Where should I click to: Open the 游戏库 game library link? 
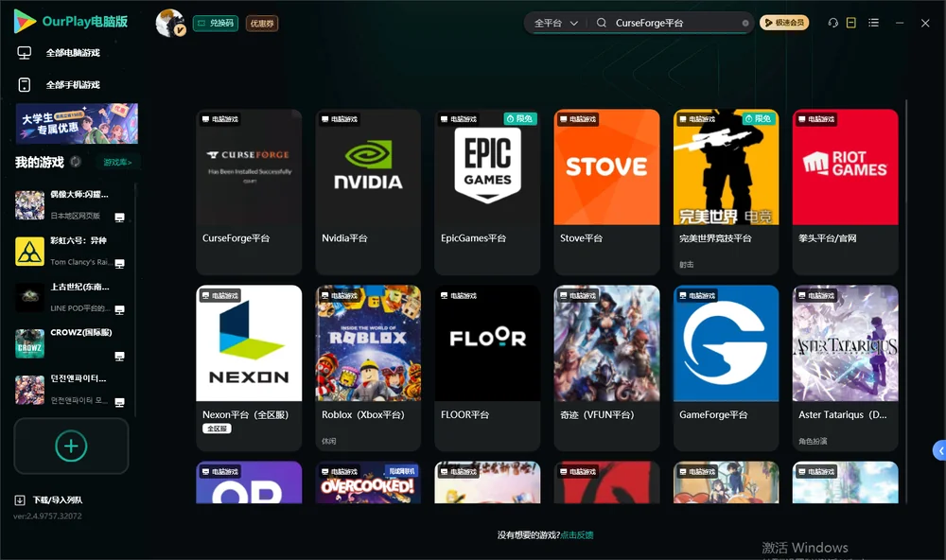tap(117, 162)
